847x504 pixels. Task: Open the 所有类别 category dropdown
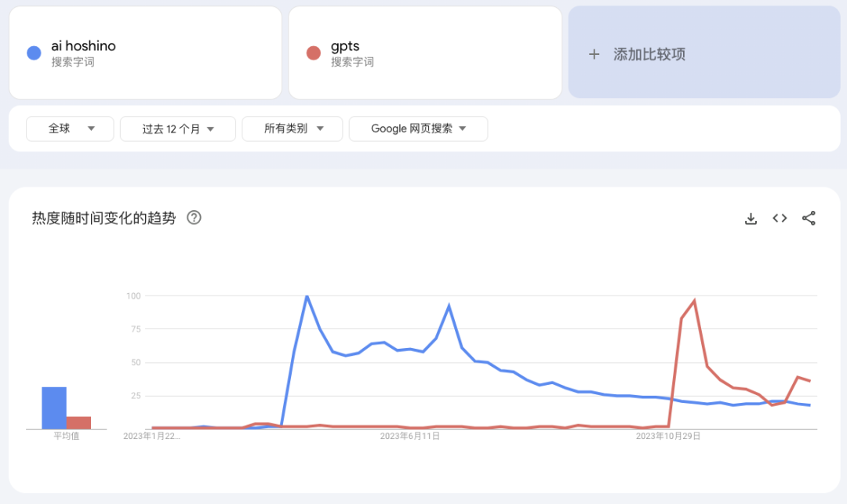(x=293, y=129)
